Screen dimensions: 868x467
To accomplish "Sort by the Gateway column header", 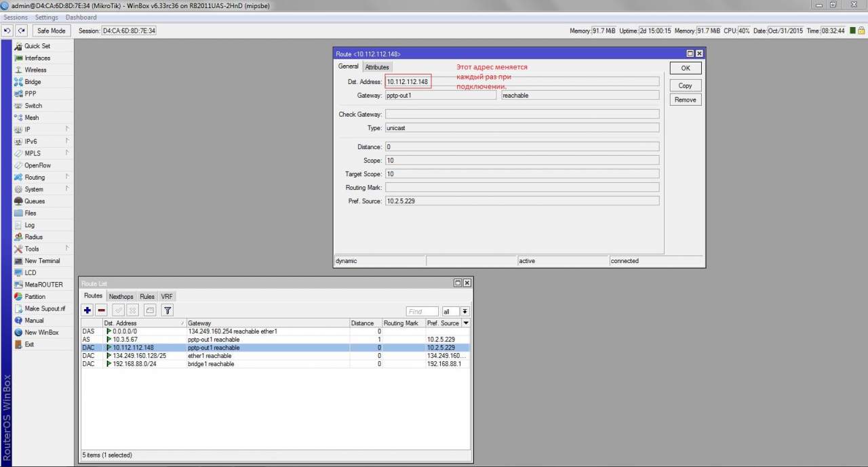I will [x=268, y=323].
